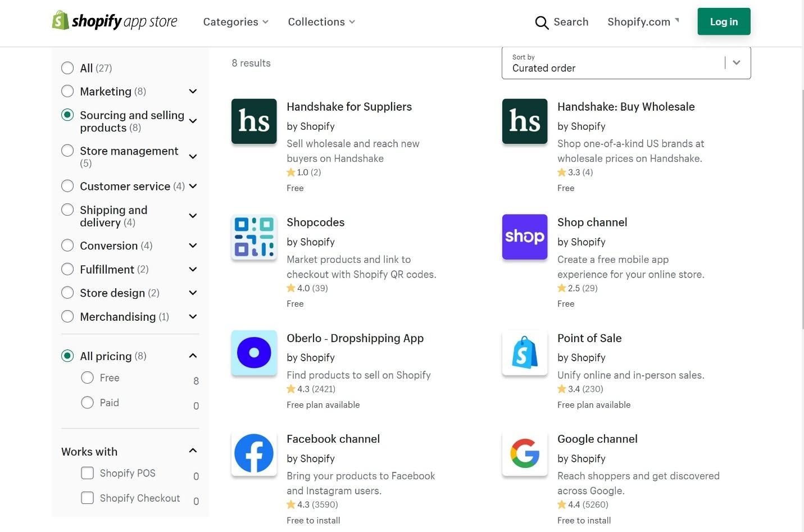Check the Shopify POS checkbox

[87, 473]
